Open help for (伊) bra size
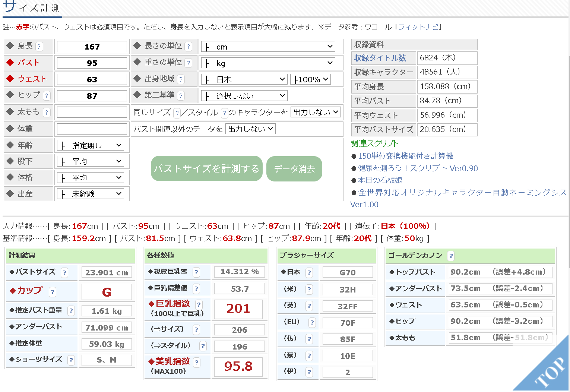570x392 pixels. pos(309,372)
